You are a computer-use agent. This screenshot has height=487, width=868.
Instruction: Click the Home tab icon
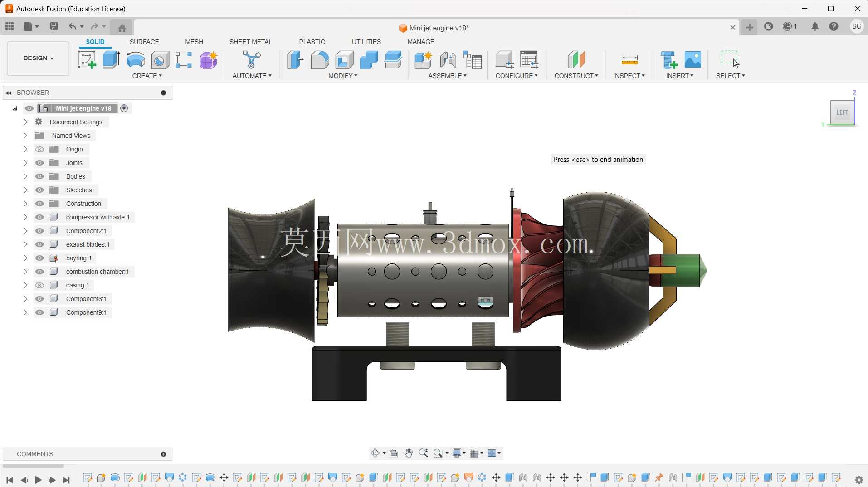click(122, 28)
